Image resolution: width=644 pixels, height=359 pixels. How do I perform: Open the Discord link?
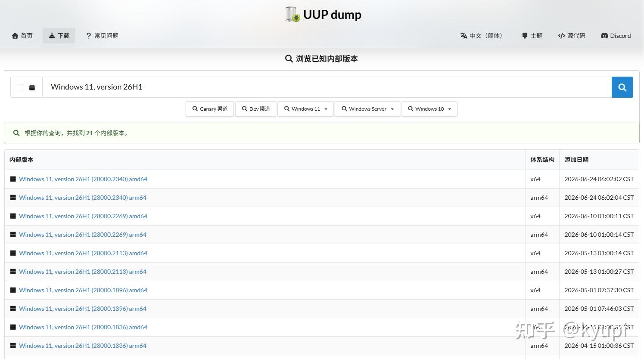pos(616,36)
